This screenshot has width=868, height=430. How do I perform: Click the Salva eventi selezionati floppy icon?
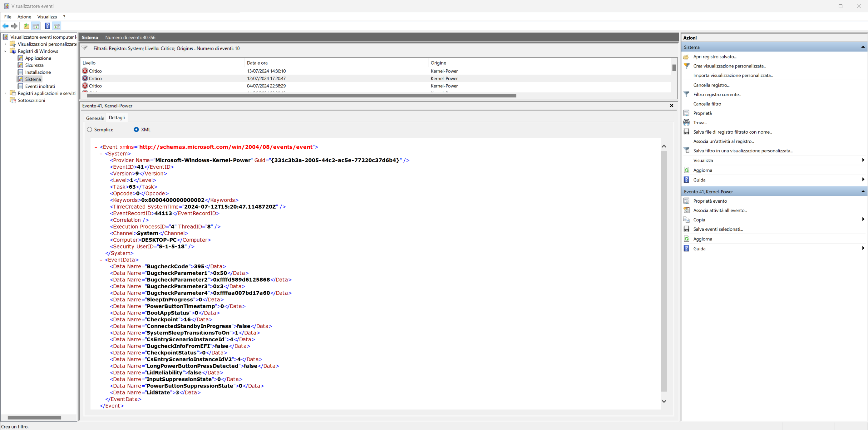point(686,229)
